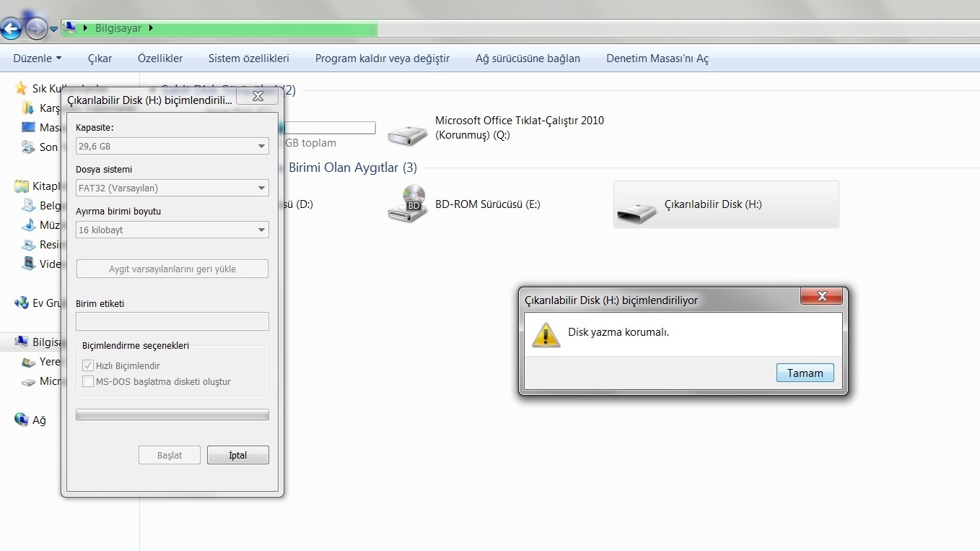The image size is (980, 551).
Task: Click Sistem özellikleri toolbar item
Action: [x=249, y=58]
